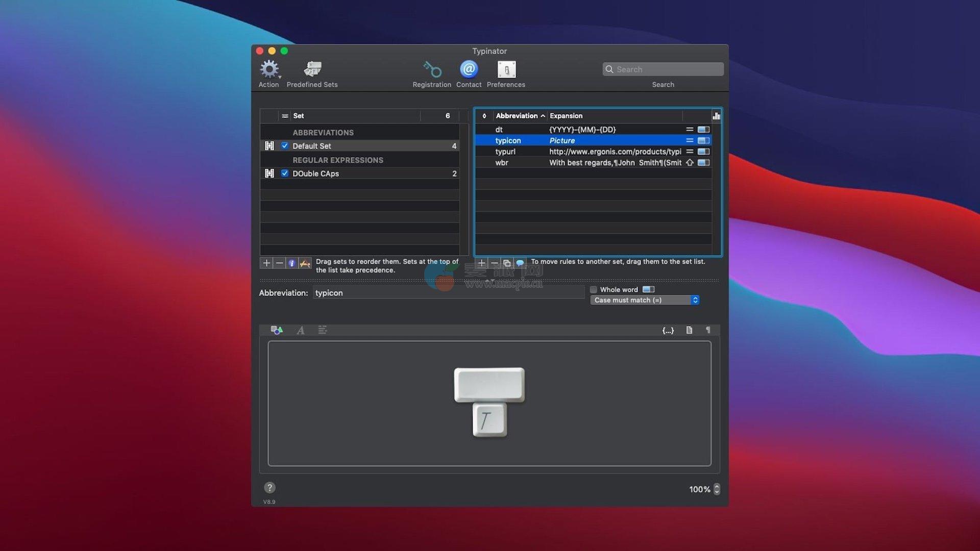Open Preferences from the toolbar
This screenshot has width=980, height=551.
506,70
